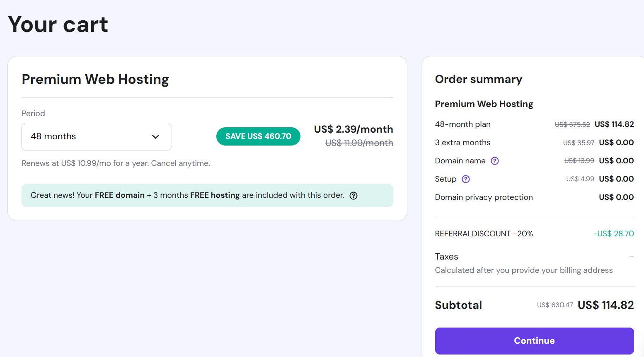Click the free domain banner info icon
This screenshot has width=644, height=357.
[353, 196]
